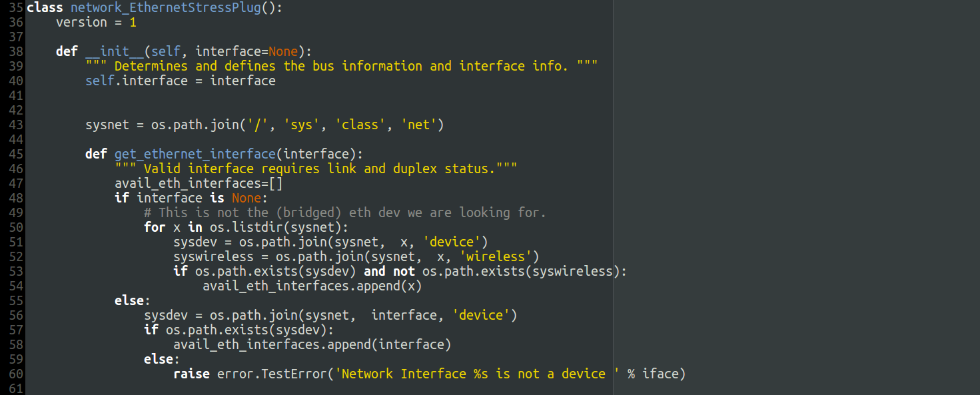Click avail_eth_interfaces.append(x) on line 54
The width and height of the screenshot is (980, 395).
click(x=312, y=286)
